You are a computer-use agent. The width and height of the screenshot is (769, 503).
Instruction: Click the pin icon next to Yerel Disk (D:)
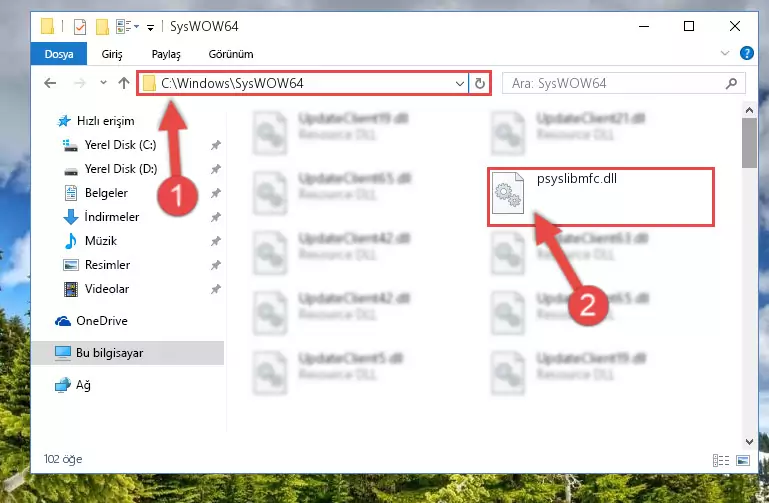click(215, 169)
